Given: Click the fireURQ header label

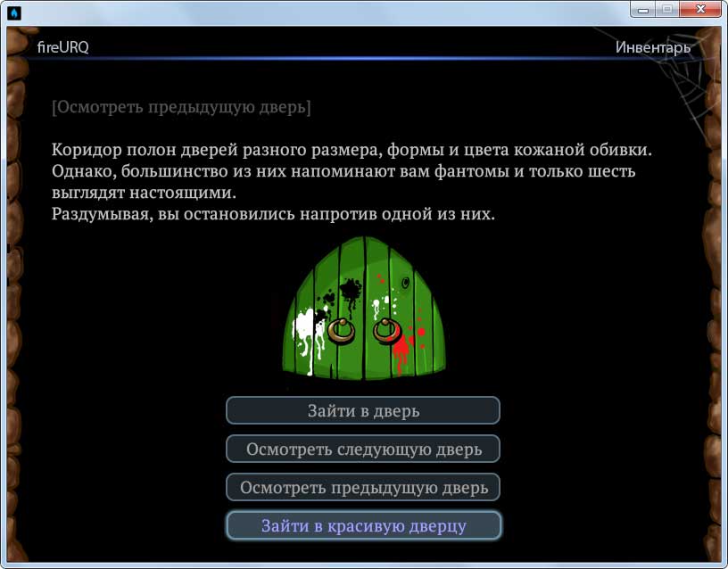Looking at the screenshot, I should point(62,47).
